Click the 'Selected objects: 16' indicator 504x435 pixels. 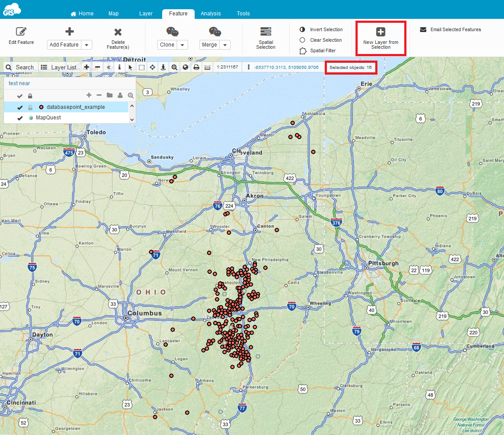point(351,68)
